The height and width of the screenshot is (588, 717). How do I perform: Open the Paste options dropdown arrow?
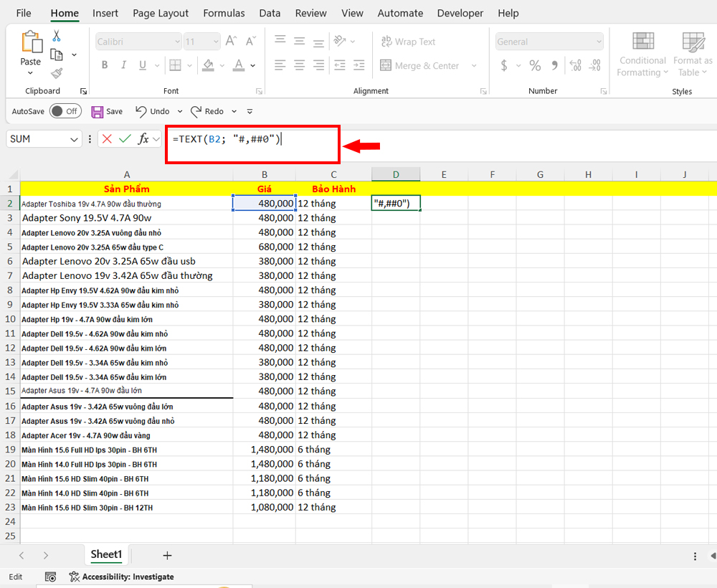click(x=31, y=72)
